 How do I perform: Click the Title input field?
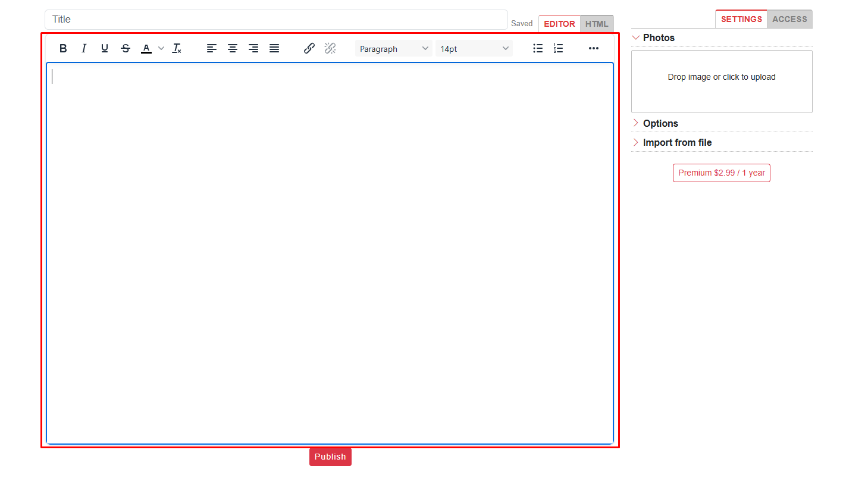pos(276,20)
